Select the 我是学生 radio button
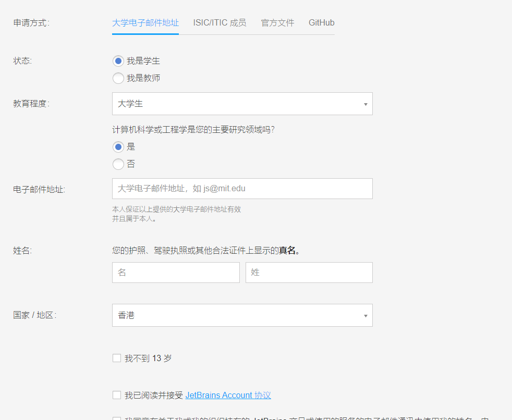The image size is (512, 420). click(x=118, y=61)
